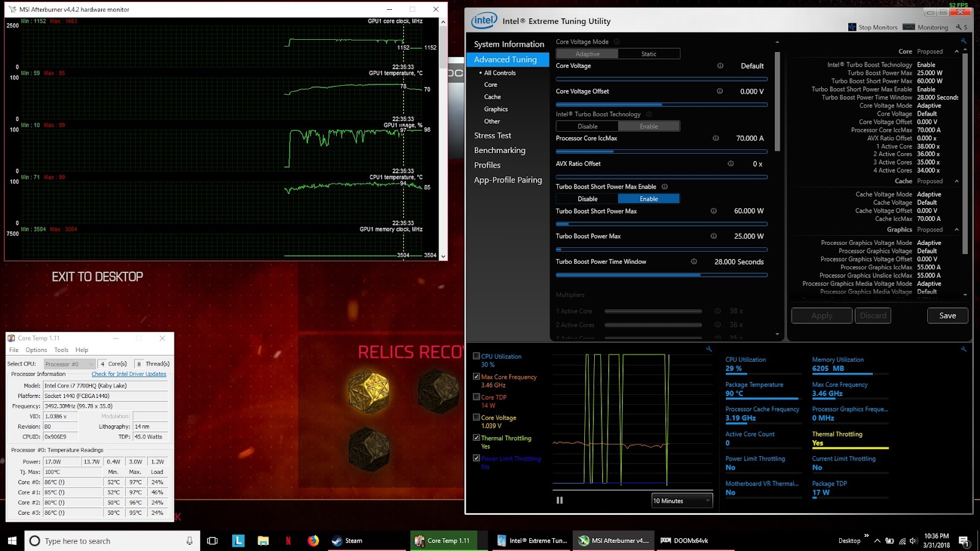Click the info icon next to Core Voltage Mode
This screenshot has width=980, height=551.
coord(617,42)
